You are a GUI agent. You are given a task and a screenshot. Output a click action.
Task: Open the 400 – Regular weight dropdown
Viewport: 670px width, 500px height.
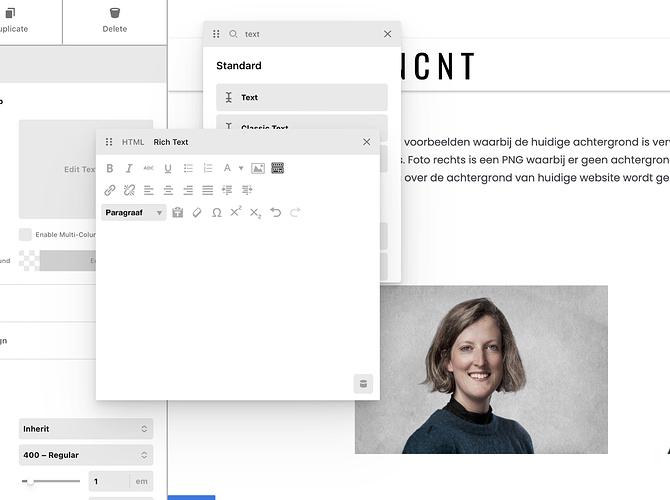tap(86, 455)
